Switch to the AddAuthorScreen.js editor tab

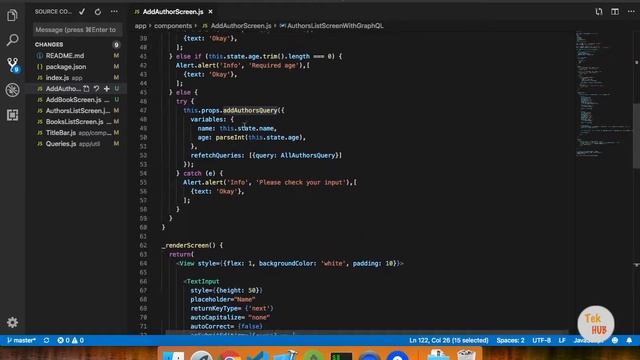click(x=173, y=12)
